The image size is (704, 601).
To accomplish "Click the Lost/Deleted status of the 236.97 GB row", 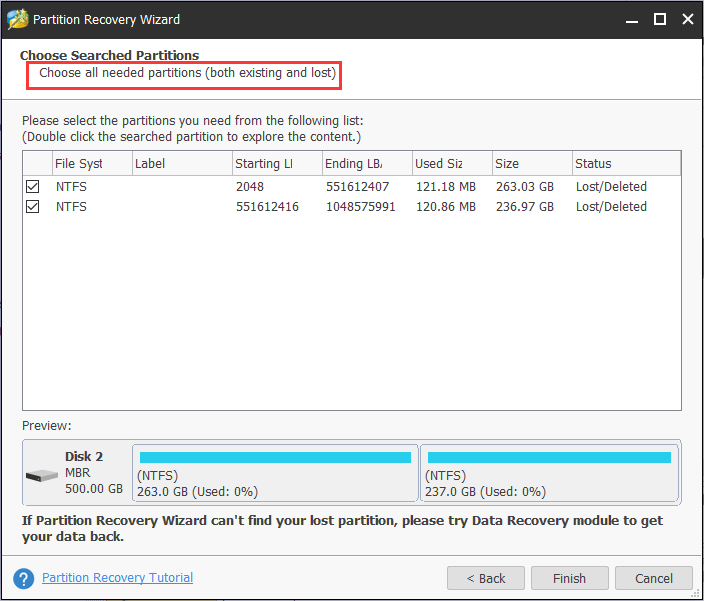I will pos(611,207).
